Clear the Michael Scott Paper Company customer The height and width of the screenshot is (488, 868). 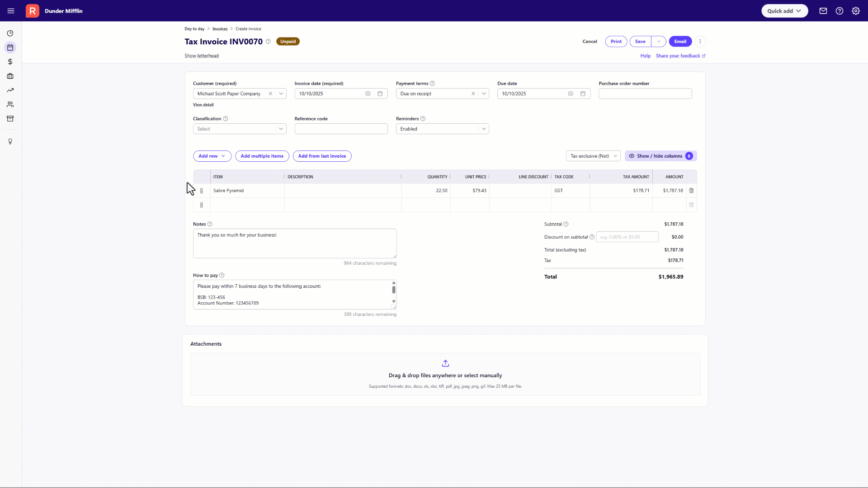pyautogui.click(x=270, y=94)
